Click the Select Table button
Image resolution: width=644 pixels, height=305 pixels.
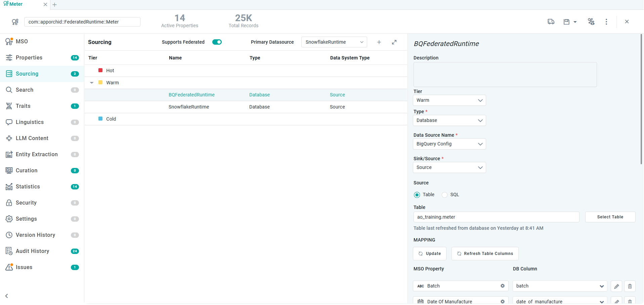(610, 217)
